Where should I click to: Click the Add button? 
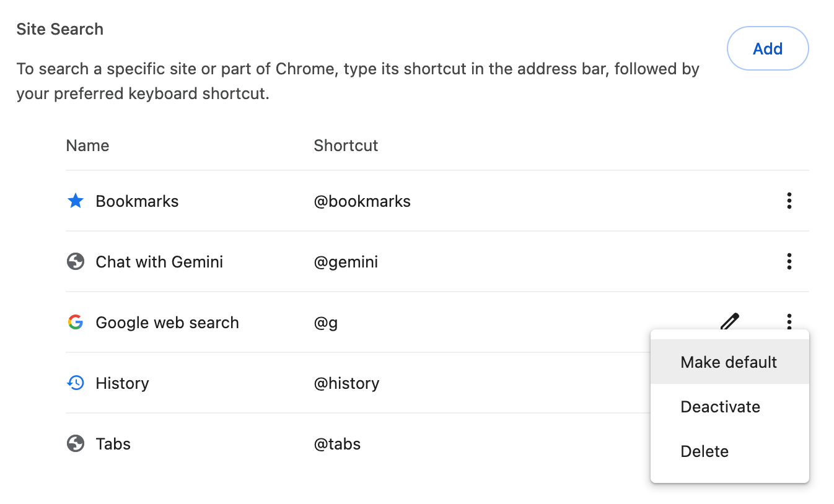click(768, 48)
